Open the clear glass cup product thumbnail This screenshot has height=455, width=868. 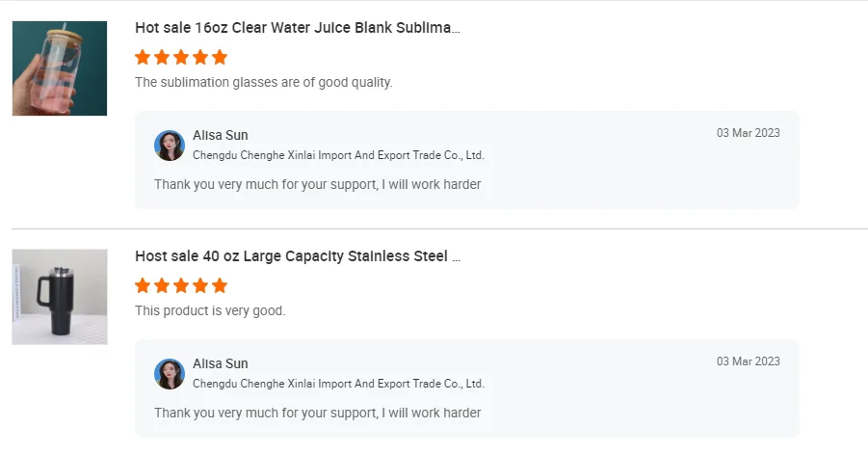[60, 68]
